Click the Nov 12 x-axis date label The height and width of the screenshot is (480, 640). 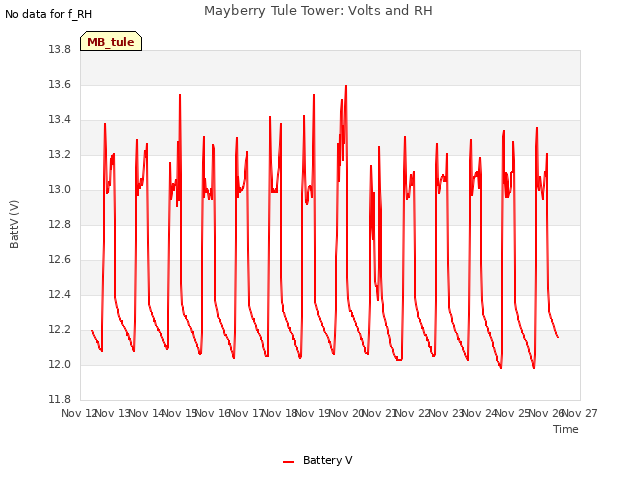79,413
